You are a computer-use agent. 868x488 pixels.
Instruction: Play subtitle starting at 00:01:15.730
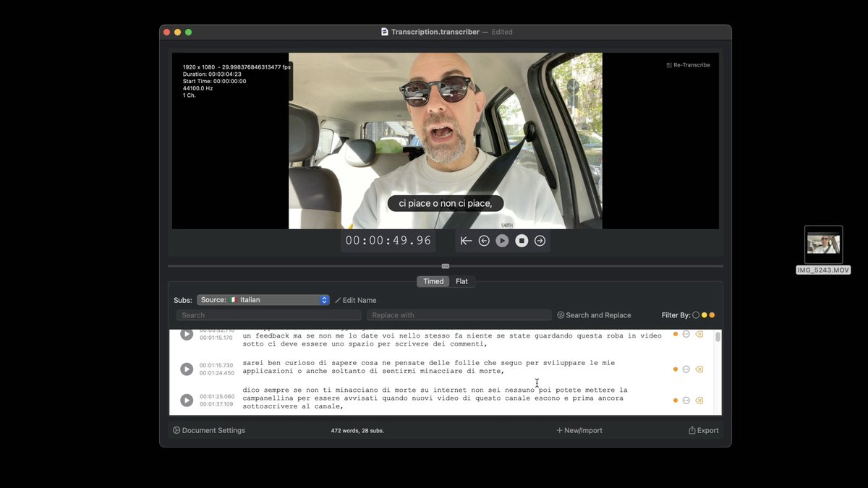[x=187, y=369]
